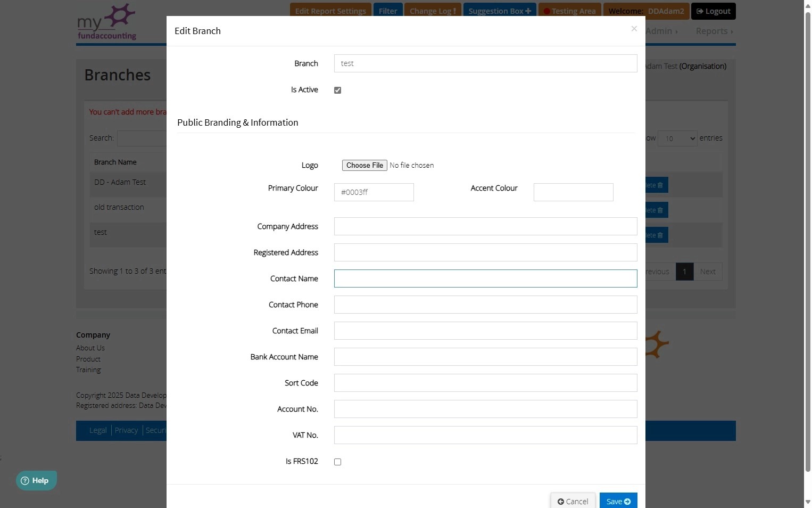Open the Product footer link
The width and height of the screenshot is (812, 508).
tap(88, 359)
